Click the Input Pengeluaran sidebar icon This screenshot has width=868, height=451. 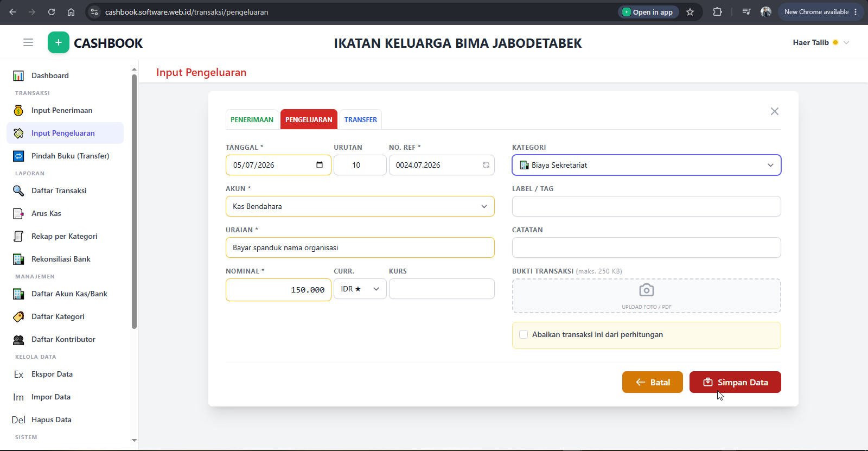[18, 133]
